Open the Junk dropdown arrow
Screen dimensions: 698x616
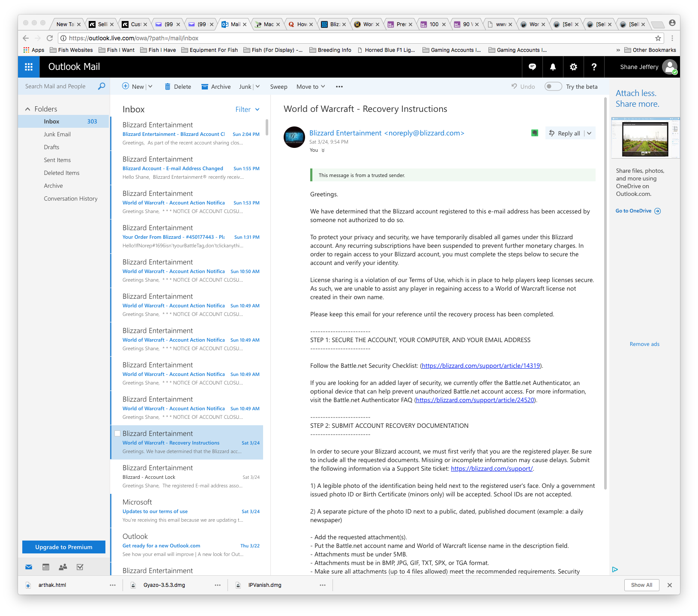click(258, 86)
